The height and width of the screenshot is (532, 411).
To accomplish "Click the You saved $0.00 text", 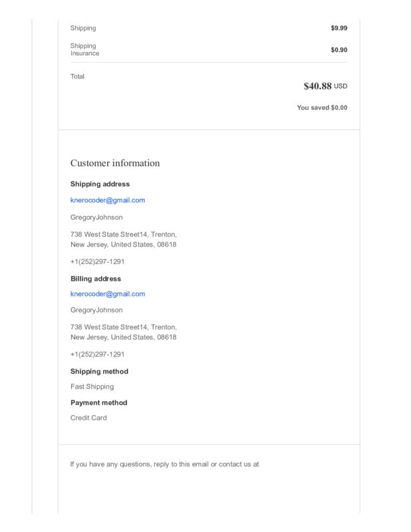I will click(x=322, y=108).
